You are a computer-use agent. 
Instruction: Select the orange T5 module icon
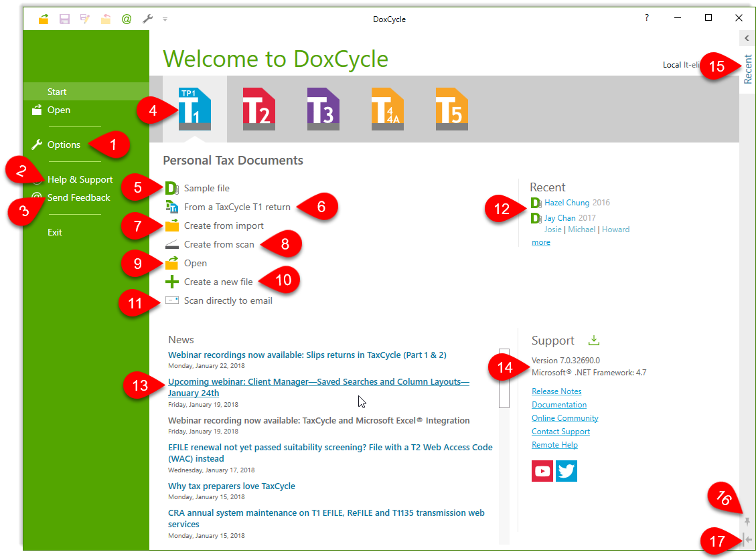click(451, 109)
